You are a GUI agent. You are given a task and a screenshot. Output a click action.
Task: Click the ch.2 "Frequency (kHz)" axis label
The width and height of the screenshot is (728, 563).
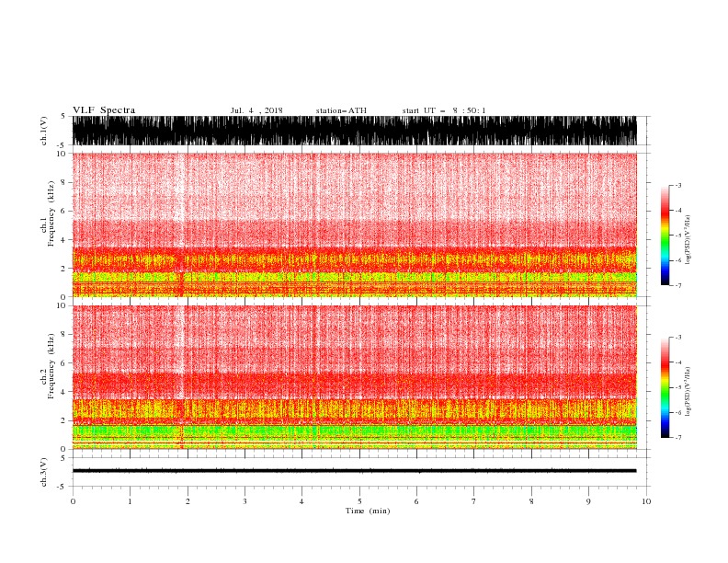51,366
